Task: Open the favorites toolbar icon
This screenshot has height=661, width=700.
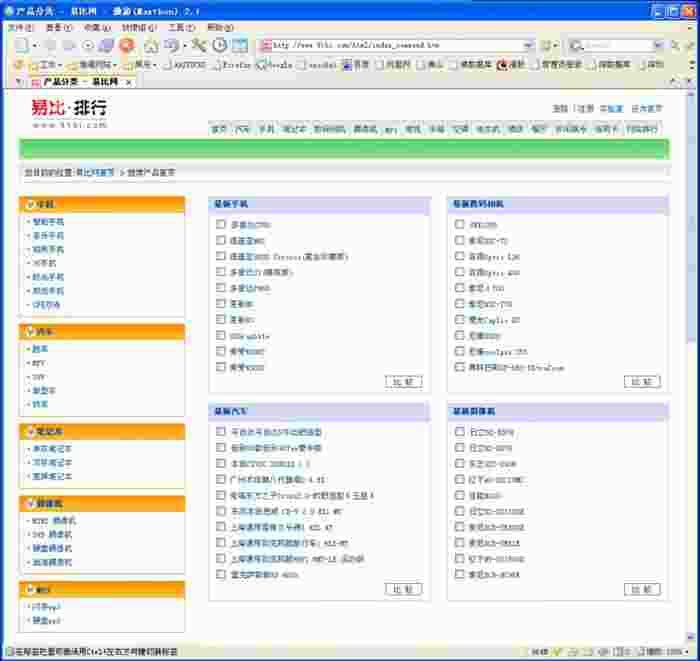Action: pos(171,45)
